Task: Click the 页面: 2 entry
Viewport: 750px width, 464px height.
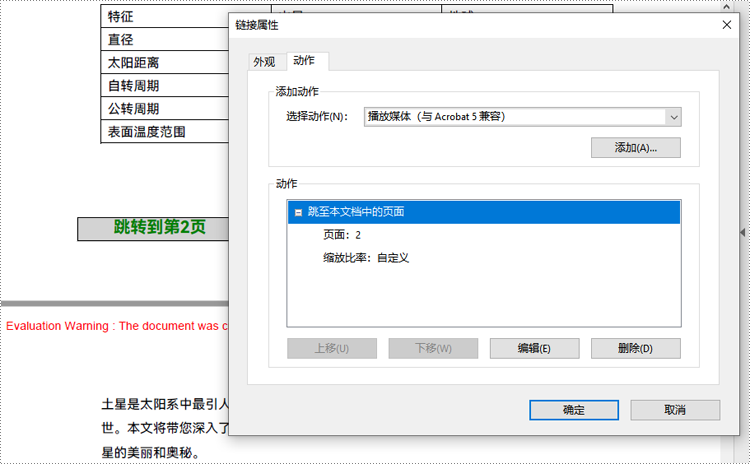Action: click(x=342, y=235)
